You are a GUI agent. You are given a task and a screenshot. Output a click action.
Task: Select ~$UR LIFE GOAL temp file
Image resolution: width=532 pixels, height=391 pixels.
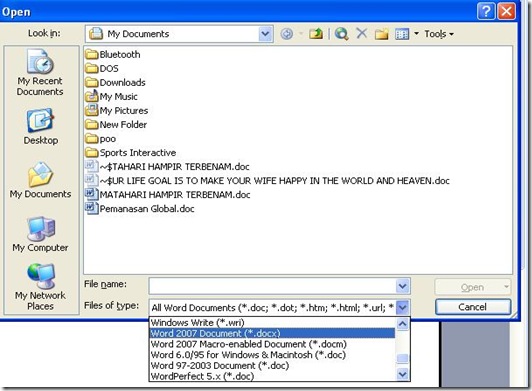(x=267, y=181)
